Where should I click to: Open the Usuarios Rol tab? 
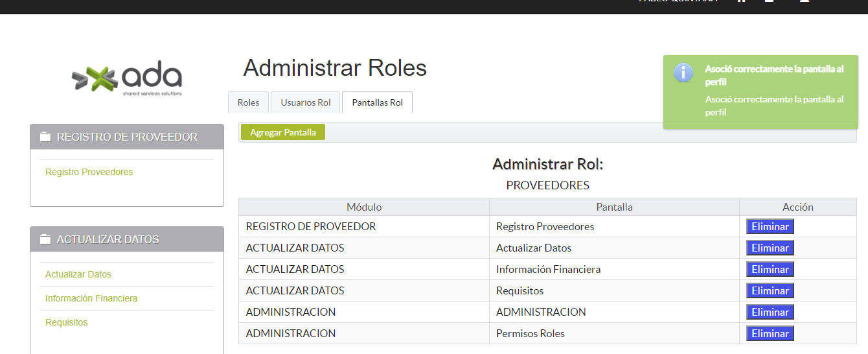[x=305, y=102]
